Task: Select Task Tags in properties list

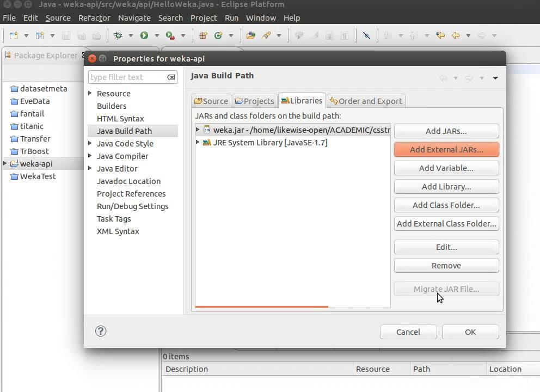Action: (x=114, y=219)
